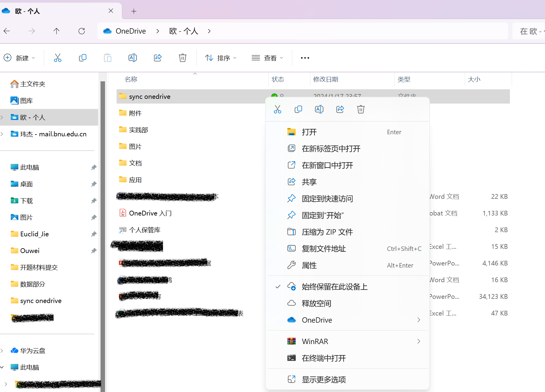The height and width of the screenshot is (392, 545).
Task: Select 共享 in the context menu
Action: pyautogui.click(x=347, y=182)
